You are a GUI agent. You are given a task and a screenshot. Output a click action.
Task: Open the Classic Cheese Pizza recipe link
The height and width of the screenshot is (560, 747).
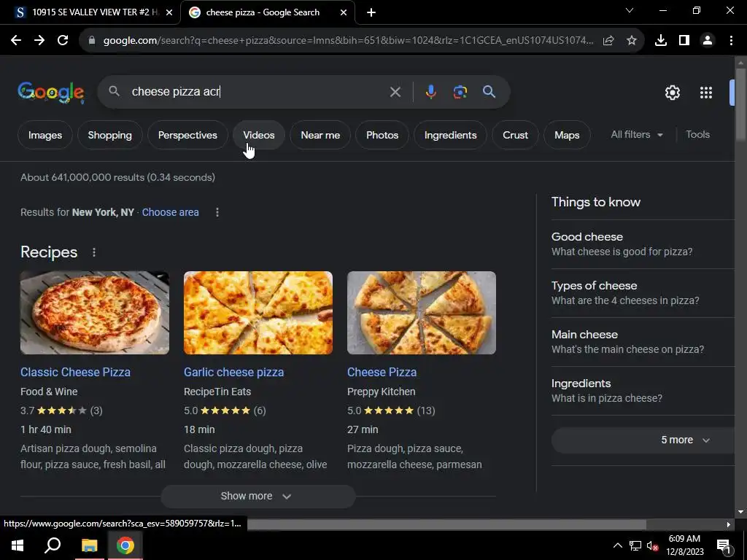click(75, 373)
